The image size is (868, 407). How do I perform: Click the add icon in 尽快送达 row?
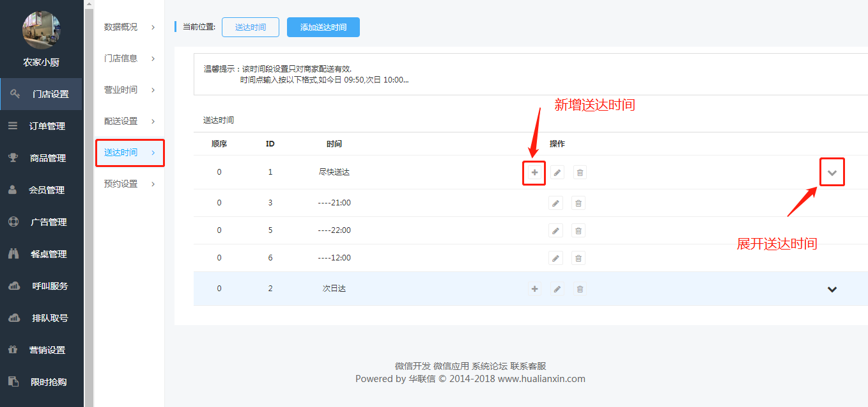coord(534,173)
